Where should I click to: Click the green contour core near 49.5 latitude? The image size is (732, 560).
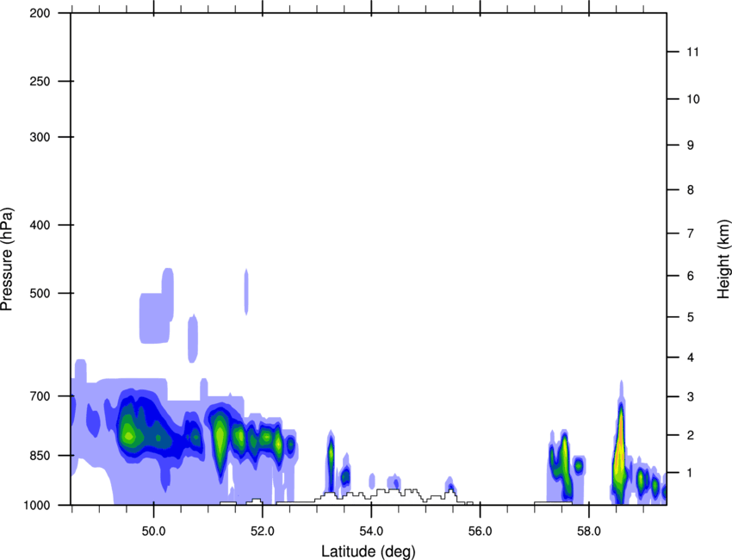point(129,436)
